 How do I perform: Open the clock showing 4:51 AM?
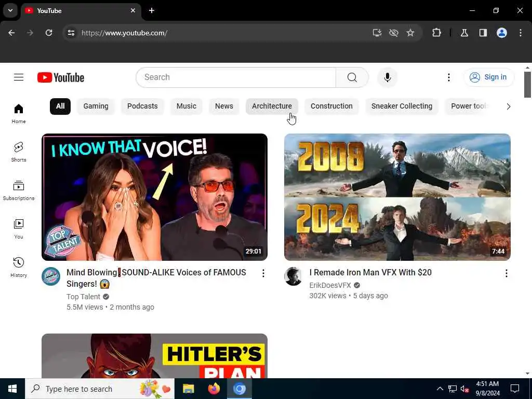(x=487, y=389)
